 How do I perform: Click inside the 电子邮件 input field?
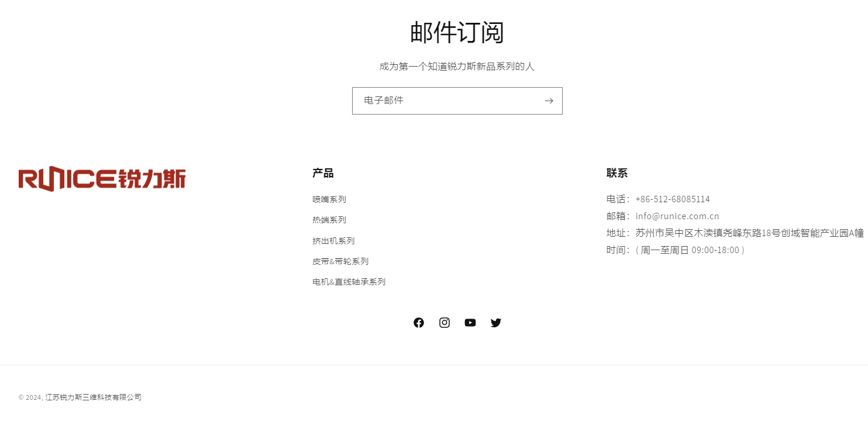(x=445, y=101)
